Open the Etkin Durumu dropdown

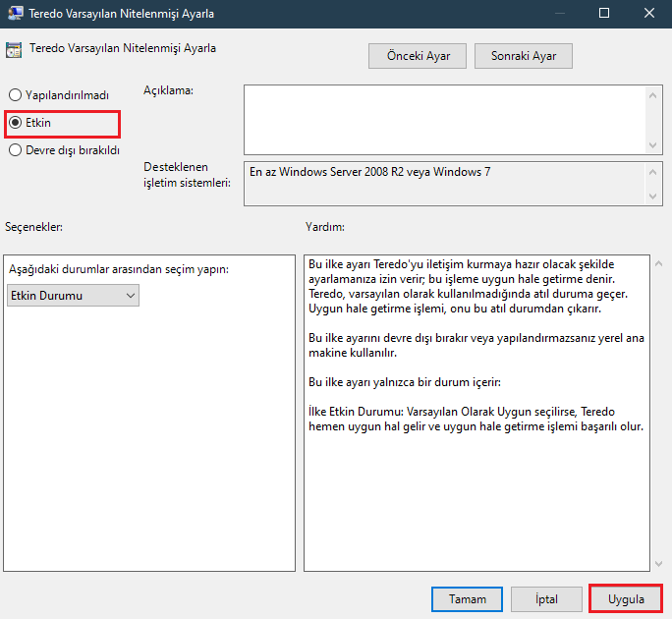pos(73,296)
